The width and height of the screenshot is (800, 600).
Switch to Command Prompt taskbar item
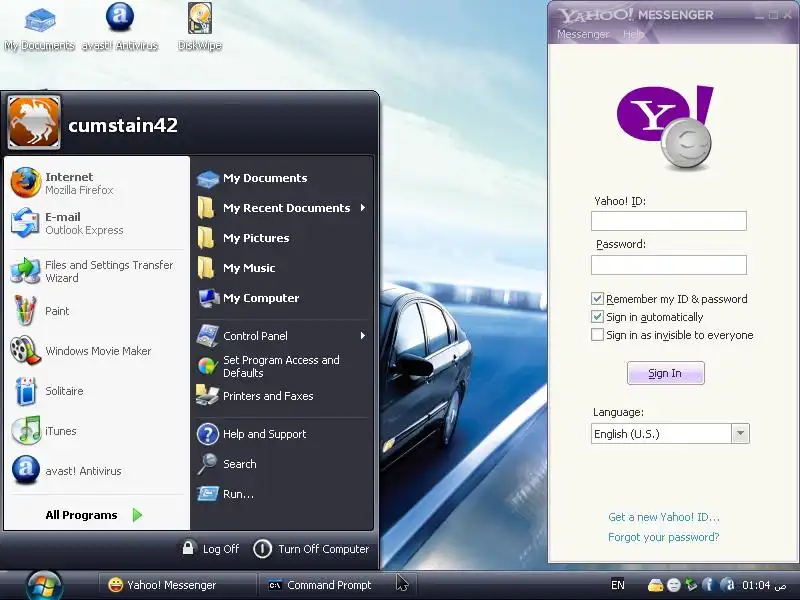(337, 585)
